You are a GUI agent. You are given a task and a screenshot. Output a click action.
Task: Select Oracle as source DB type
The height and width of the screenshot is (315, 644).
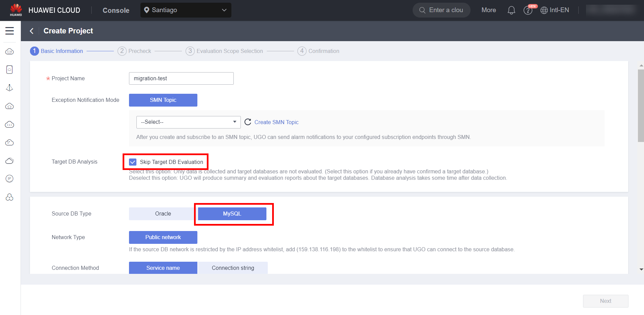tap(163, 214)
